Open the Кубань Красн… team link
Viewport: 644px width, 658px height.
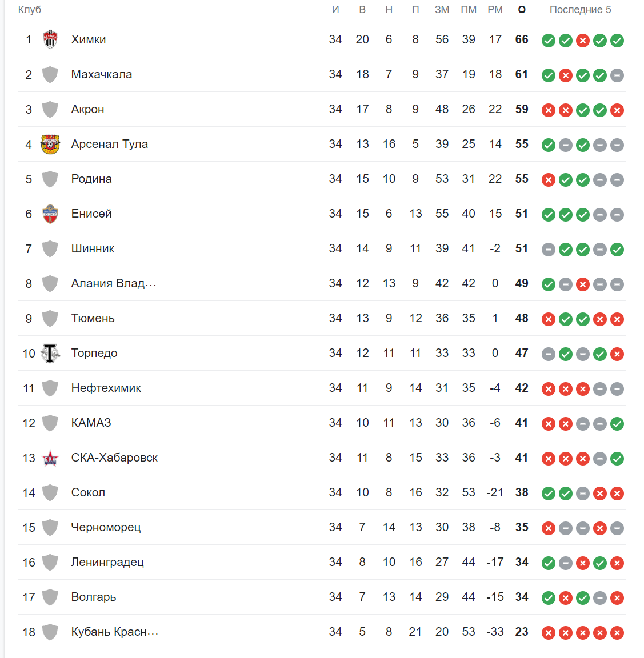(115, 632)
